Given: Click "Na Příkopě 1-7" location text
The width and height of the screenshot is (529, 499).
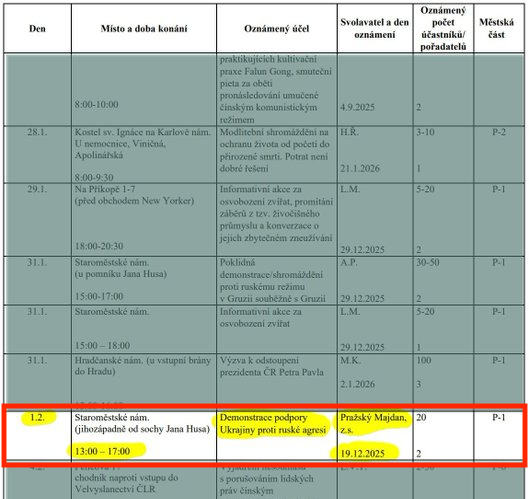Looking at the screenshot, I should tap(105, 189).
